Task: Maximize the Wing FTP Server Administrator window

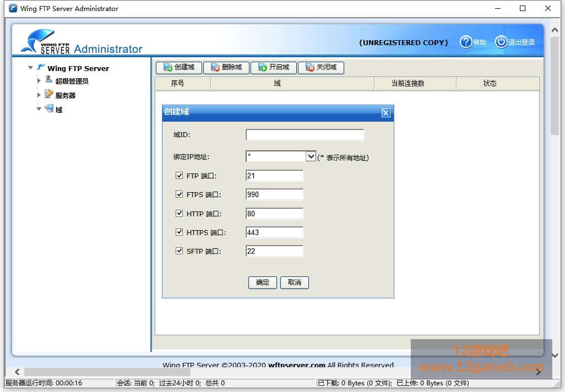Action: click(x=523, y=8)
